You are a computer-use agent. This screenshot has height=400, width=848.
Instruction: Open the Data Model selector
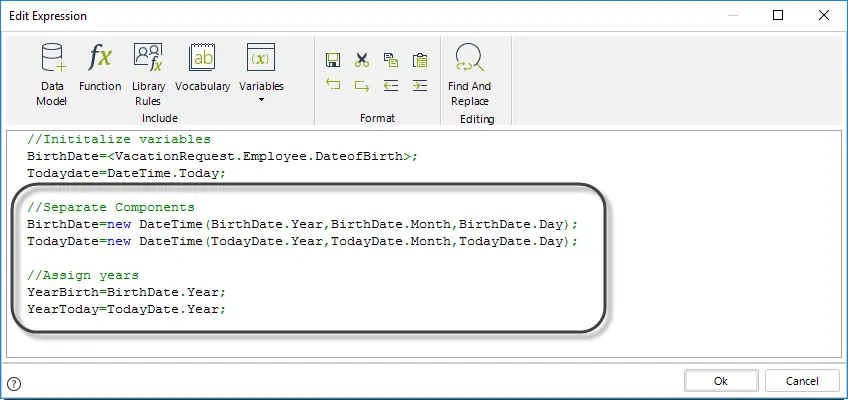[52, 75]
